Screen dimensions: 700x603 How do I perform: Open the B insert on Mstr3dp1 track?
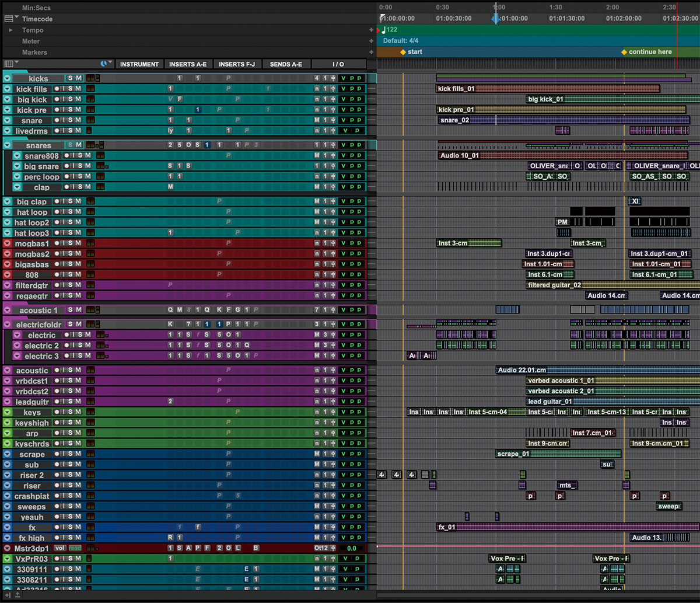(256, 548)
